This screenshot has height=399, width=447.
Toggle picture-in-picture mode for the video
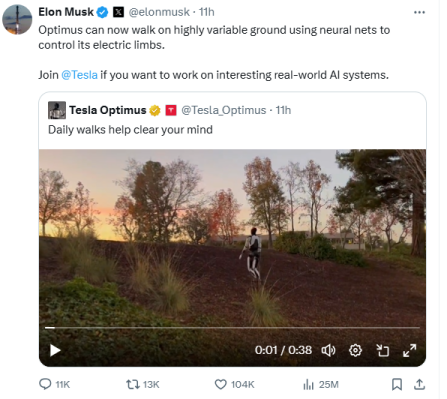(383, 350)
